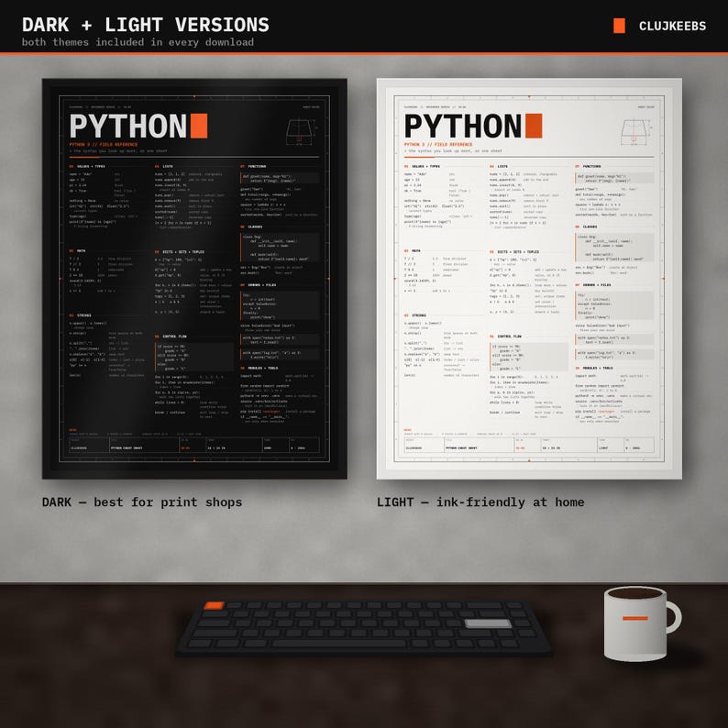The image size is (728, 728).
Task: Click 'MODULES + TOOLS' heading on light poster
Action: click(598, 369)
